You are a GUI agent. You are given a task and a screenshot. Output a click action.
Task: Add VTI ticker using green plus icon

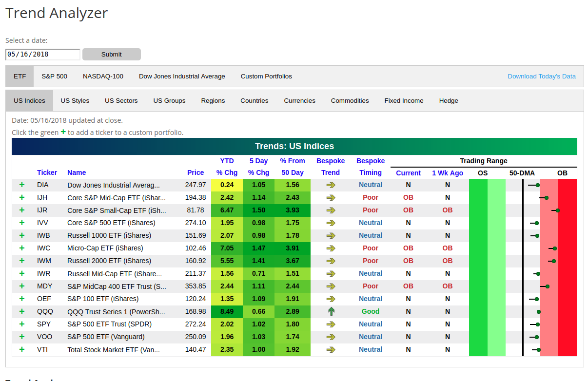[21, 349]
